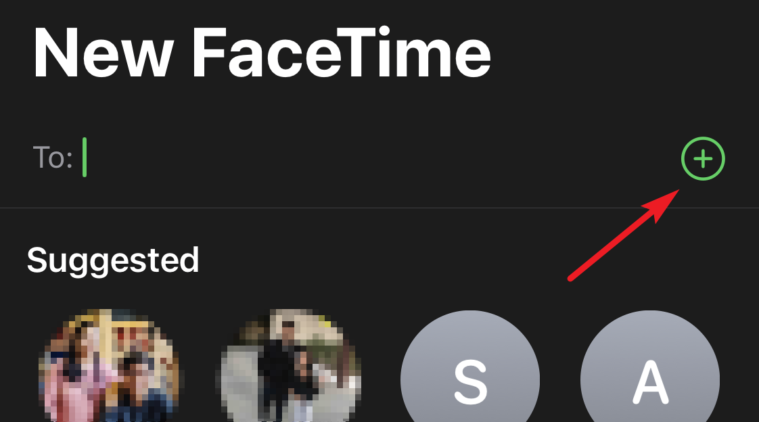
Task: Click the Suggested section heading
Action: [x=113, y=261]
